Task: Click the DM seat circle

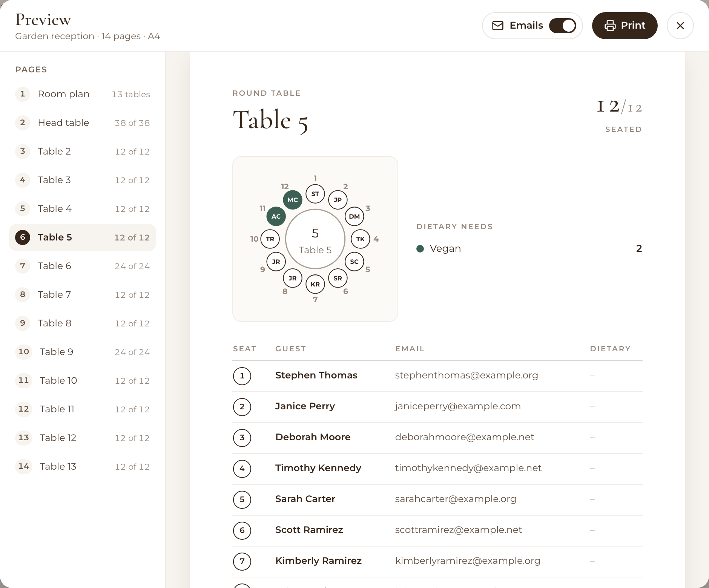Action: tap(354, 216)
